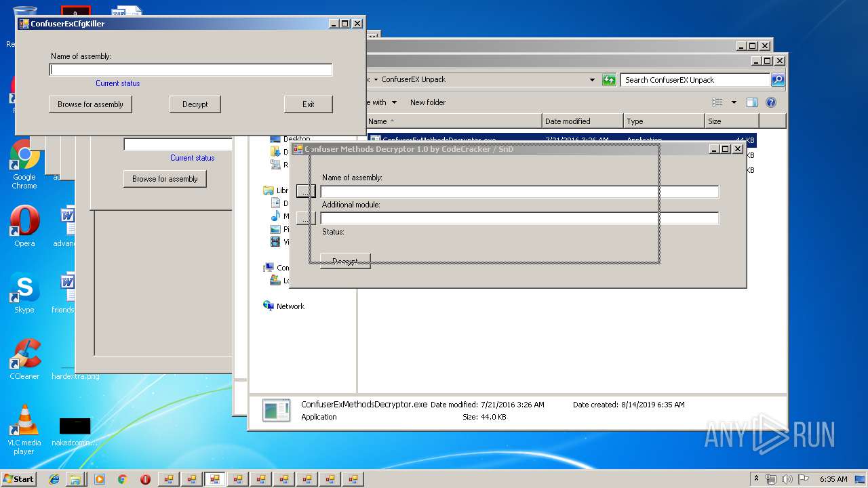Select the hardextra.png desktop file

[75, 376]
